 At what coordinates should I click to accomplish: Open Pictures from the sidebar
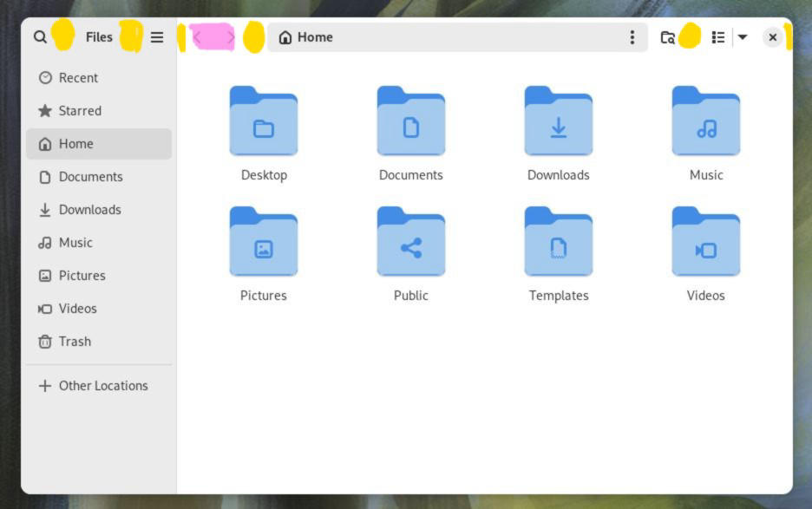click(x=82, y=276)
